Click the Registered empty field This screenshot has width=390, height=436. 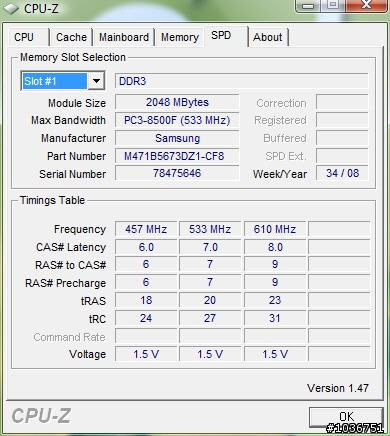342,120
